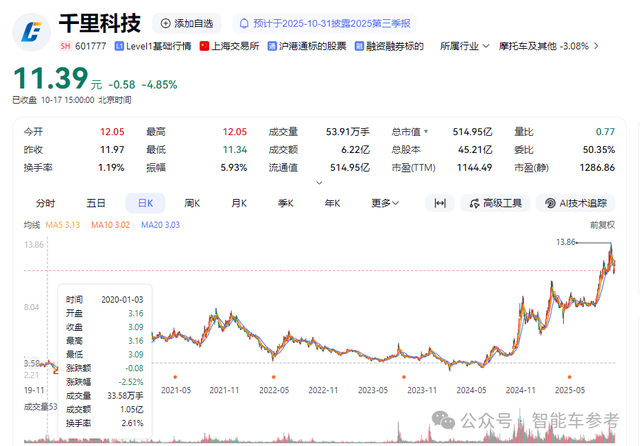
Task: Switch to the 分时 chart tab
Action: (x=47, y=203)
